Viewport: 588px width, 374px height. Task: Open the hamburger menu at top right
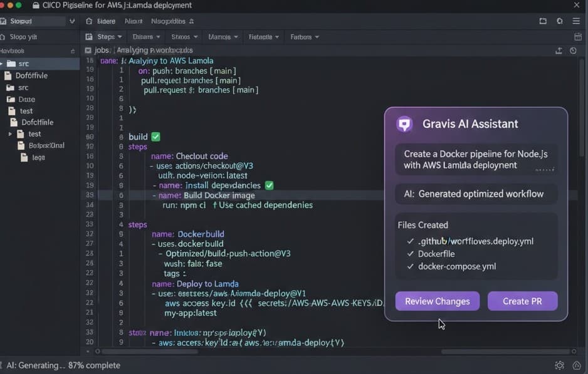(577, 21)
